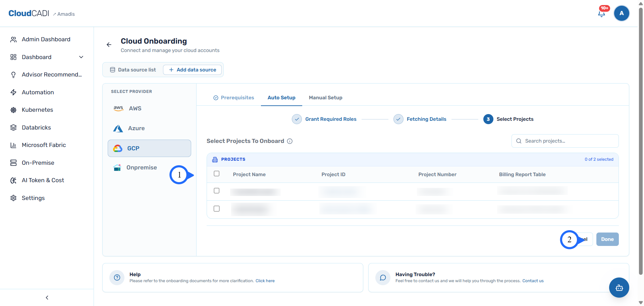The height and width of the screenshot is (306, 644).
Task: Click the Fetching Details step
Action: tap(420, 119)
